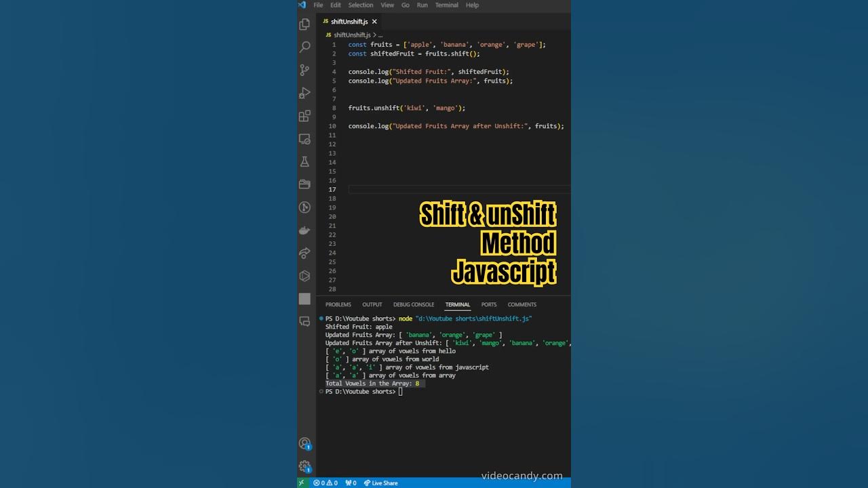Click 'array of vowels from javascript' output line
The height and width of the screenshot is (488, 868).
437,367
